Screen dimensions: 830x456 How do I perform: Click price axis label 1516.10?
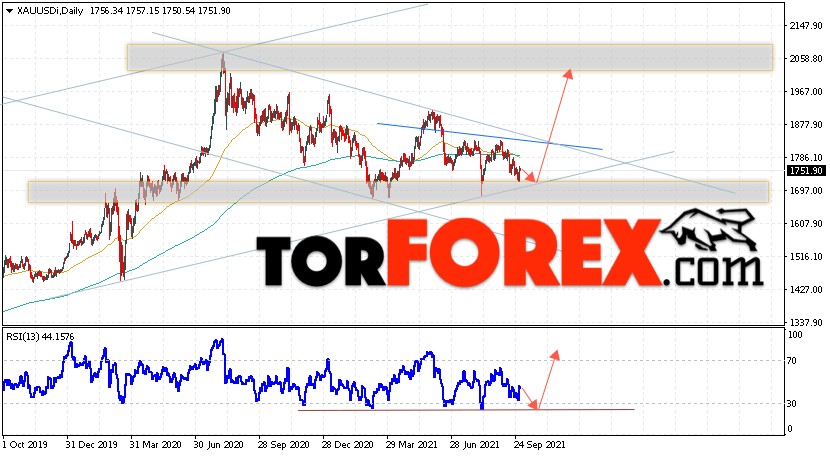(x=806, y=256)
